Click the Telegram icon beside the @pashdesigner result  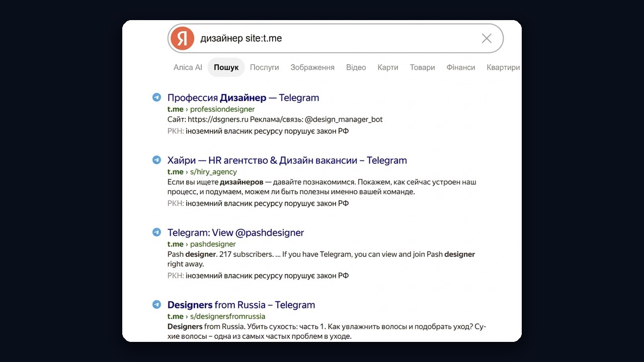click(157, 232)
